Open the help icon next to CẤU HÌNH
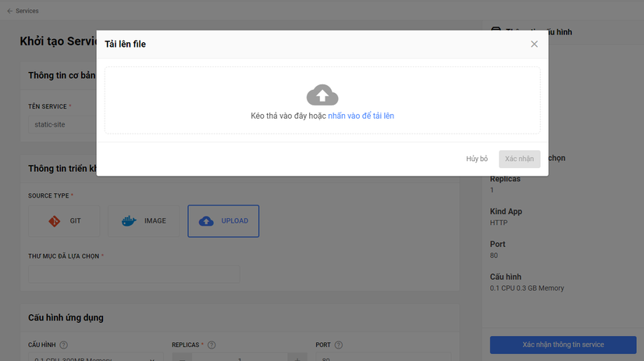Viewport: 644px width, 361px height. coord(64,345)
